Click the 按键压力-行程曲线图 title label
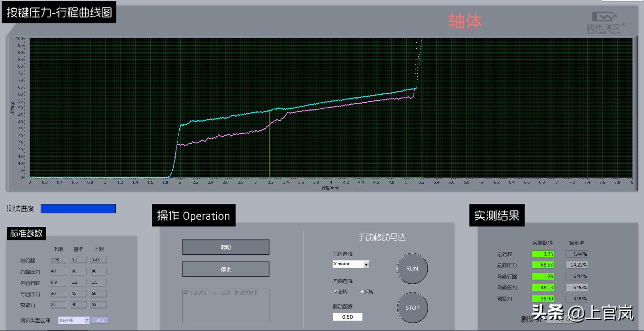644x331 pixels. (x=59, y=12)
